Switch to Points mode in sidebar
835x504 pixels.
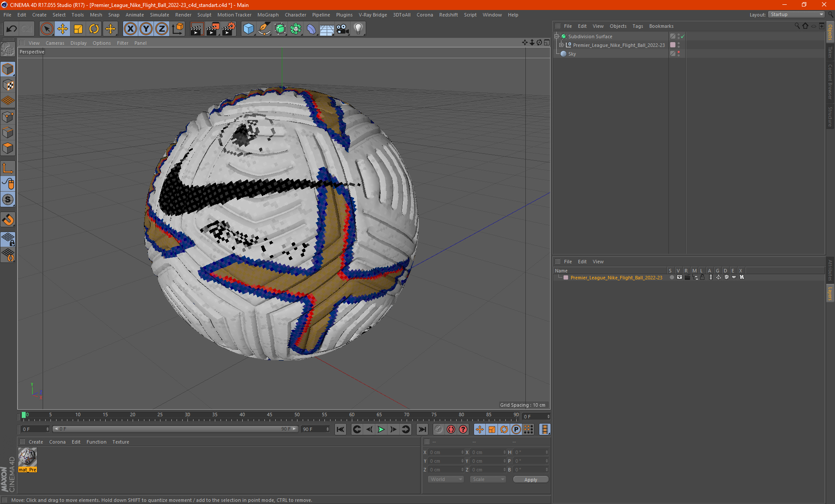(x=8, y=117)
